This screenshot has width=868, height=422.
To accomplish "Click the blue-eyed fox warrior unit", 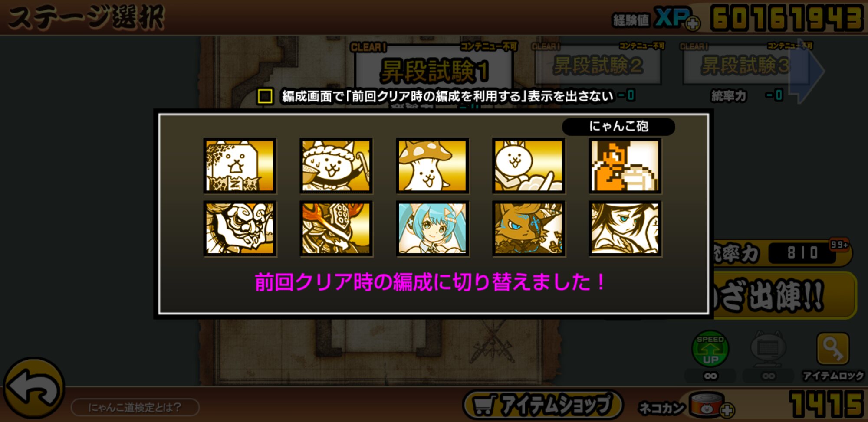I will point(529,229).
